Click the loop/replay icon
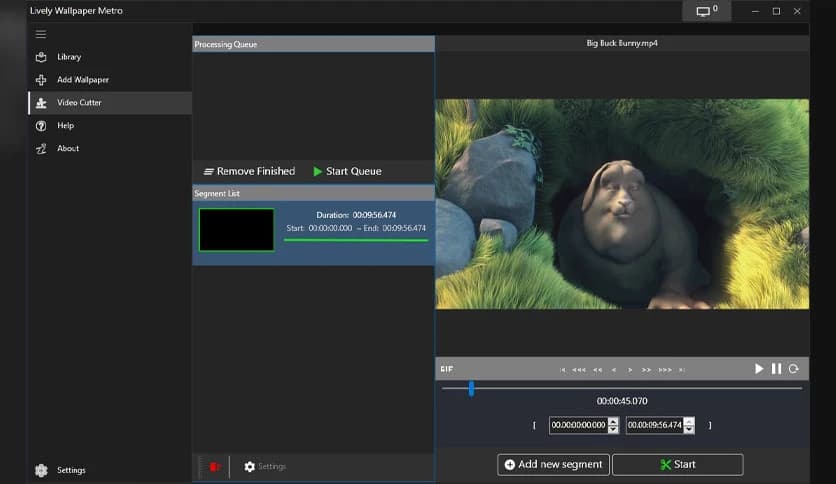The height and width of the screenshot is (484, 836). [793, 369]
